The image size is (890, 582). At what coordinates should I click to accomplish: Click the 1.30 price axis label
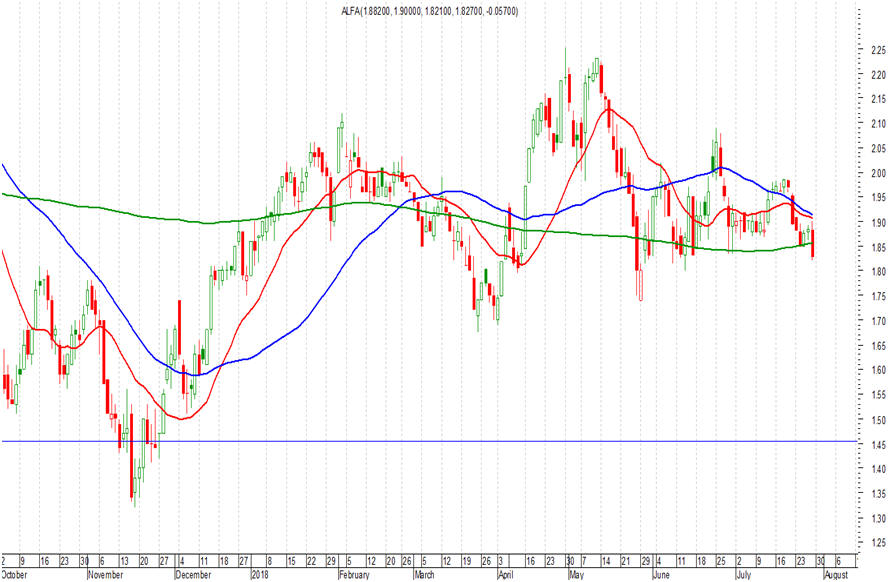coord(878,518)
